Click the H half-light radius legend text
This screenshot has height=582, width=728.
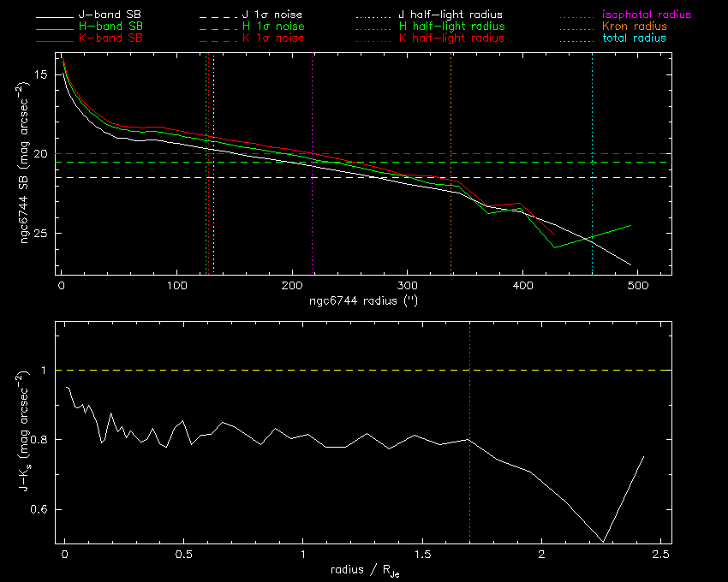(451, 27)
